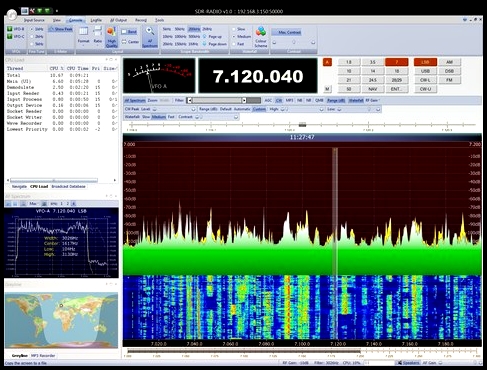The width and height of the screenshot is (487, 370).
Task: Open the Ratio layout dropdown
Action: [98, 36]
